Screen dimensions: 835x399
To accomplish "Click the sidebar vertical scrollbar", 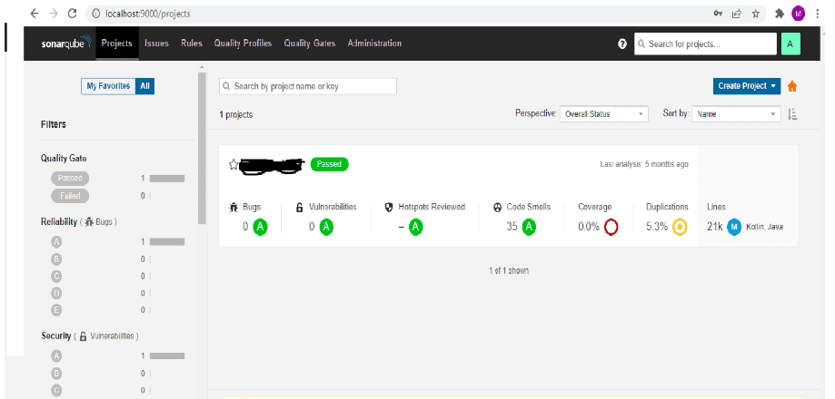I will (202, 148).
